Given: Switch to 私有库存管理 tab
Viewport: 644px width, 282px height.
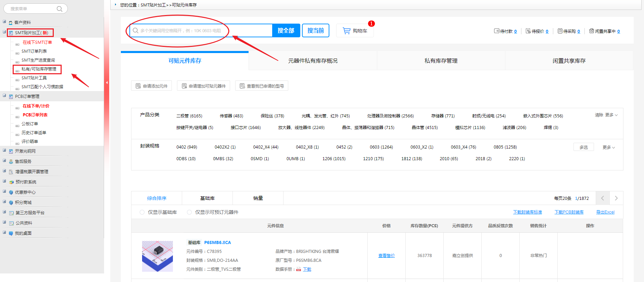Looking at the screenshot, I should coord(441,61).
